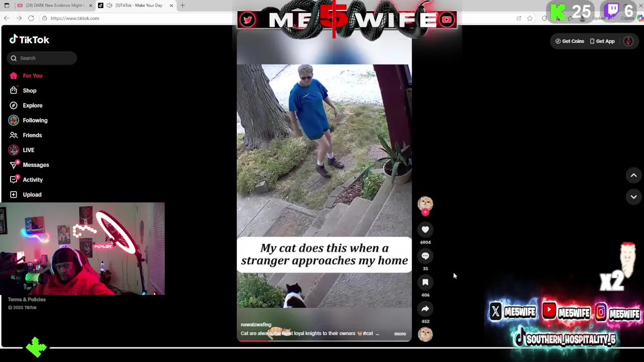Viewport: 644px width, 362px height.
Task: Open the browser extensions puzzle icon
Action: point(545,18)
